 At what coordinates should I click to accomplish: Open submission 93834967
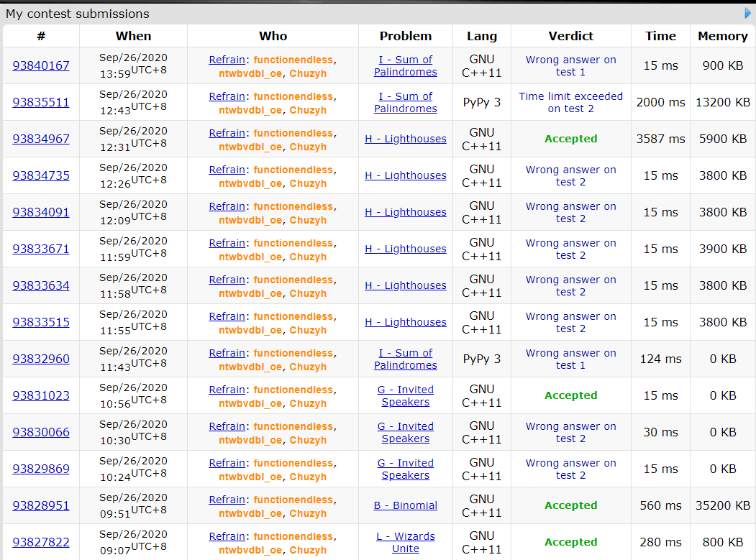pos(41,139)
